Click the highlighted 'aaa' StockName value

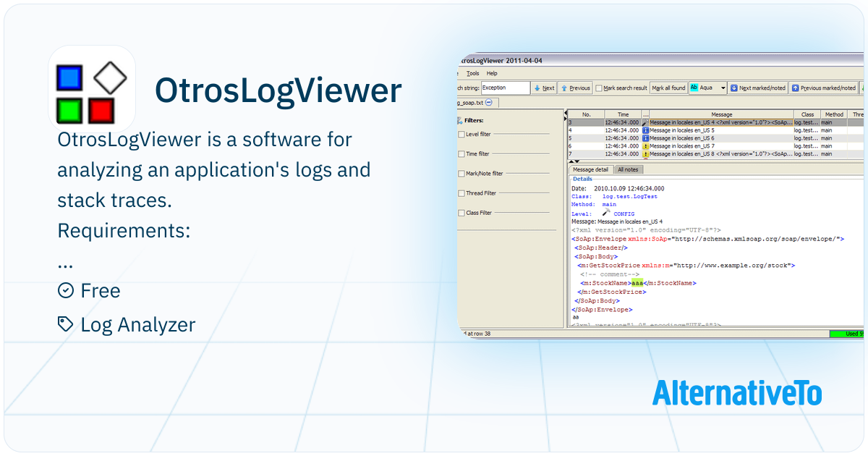click(x=637, y=283)
